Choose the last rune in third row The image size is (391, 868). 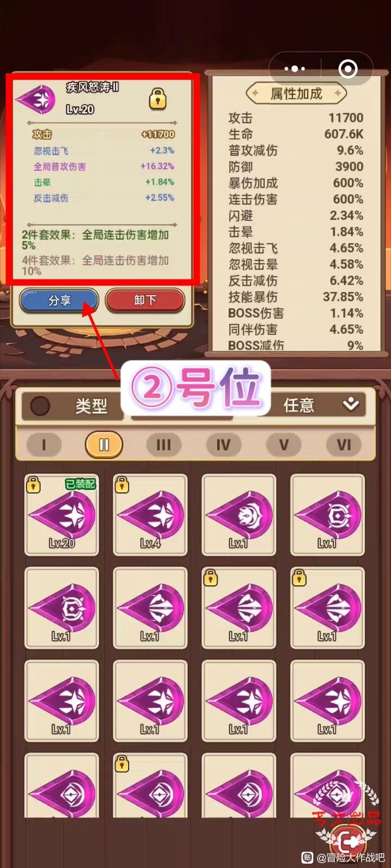(x=327, y=701)
